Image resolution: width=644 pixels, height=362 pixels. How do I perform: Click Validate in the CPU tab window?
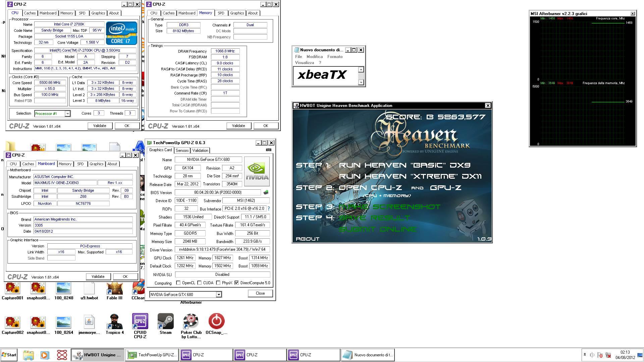pos(100,126)
